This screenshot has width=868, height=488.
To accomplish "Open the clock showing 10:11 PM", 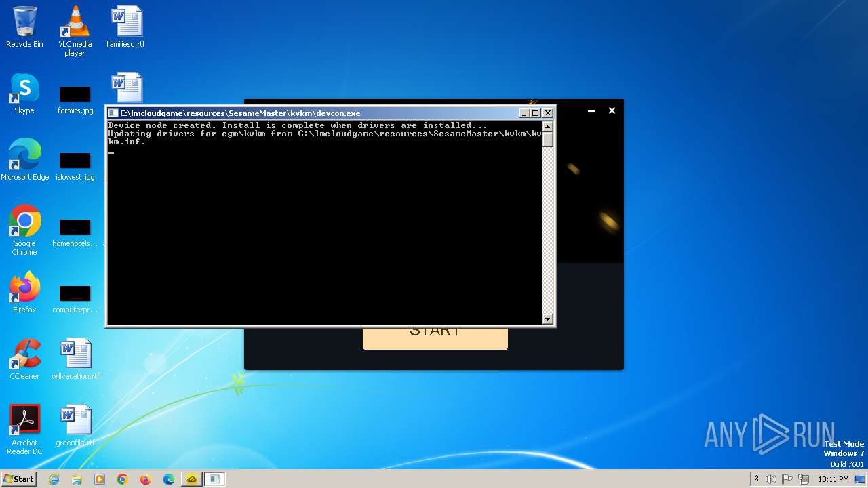I will (x=833, y=479).
